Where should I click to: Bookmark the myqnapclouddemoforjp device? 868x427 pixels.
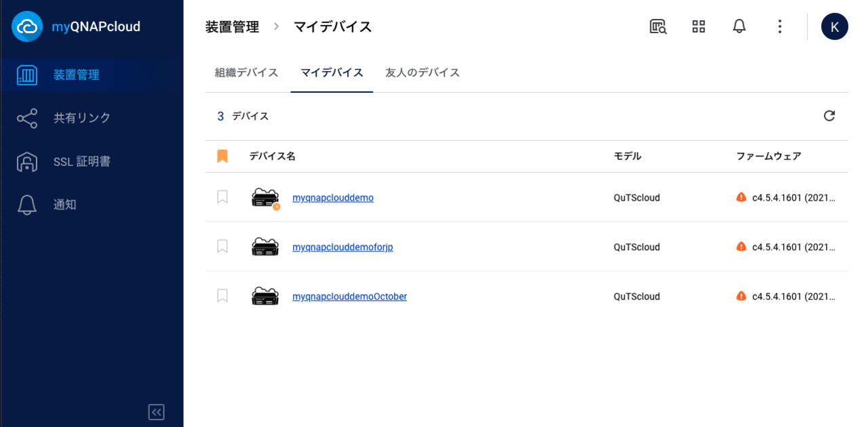[222, 247]
